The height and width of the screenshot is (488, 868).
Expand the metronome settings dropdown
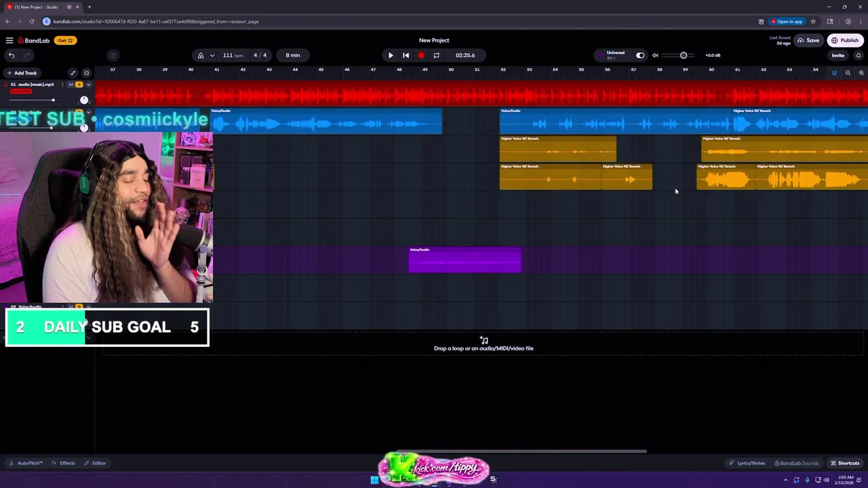click(x=212, y=56)
